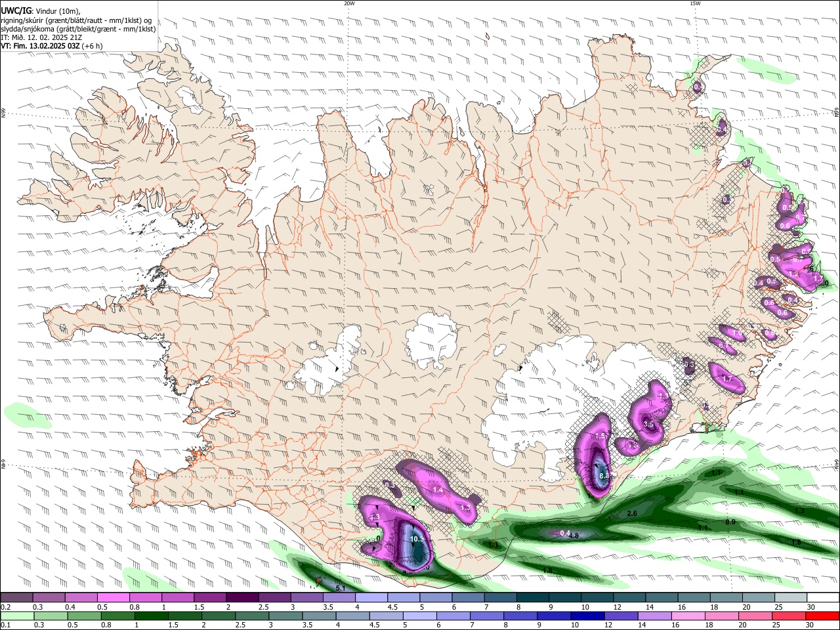Click the 0.9 rain value offshore southeast
Image resolution: width=840 pixels, height=630 pixels.
click(730, 522)
